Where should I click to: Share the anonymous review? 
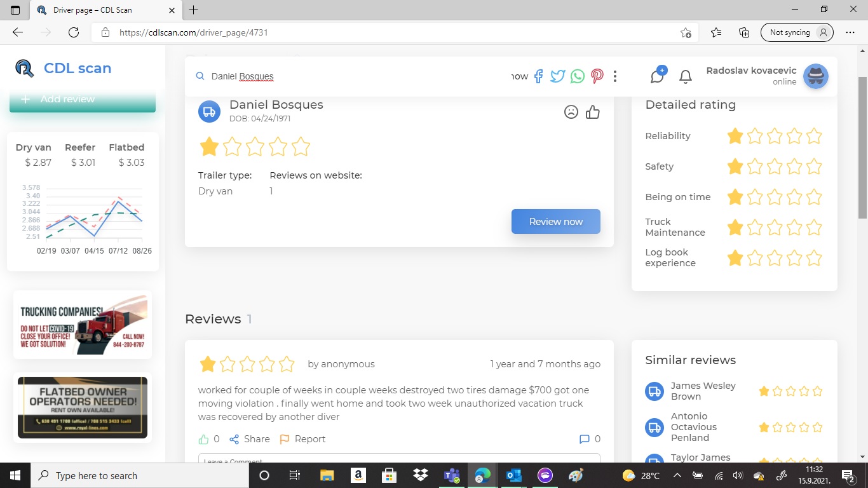coord(250,439)
